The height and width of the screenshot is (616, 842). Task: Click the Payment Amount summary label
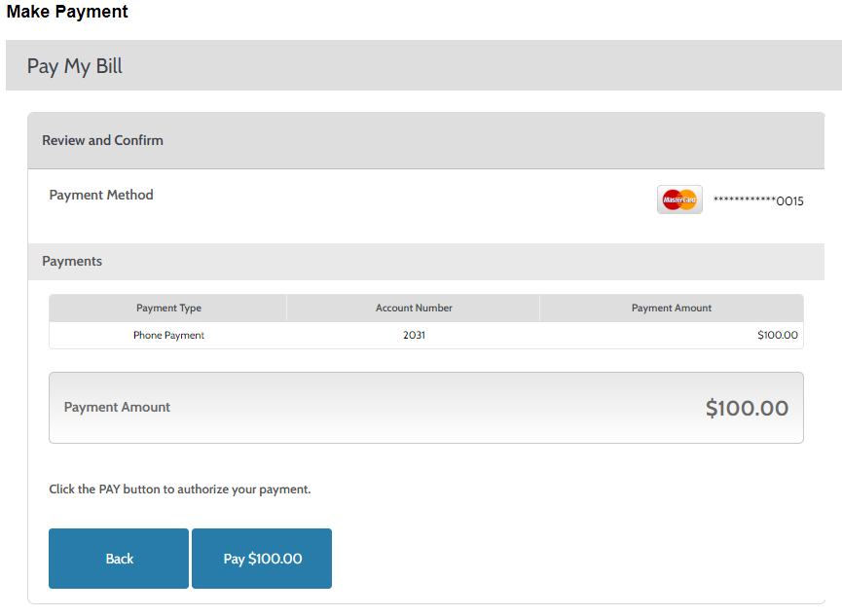tap(117, 408)
